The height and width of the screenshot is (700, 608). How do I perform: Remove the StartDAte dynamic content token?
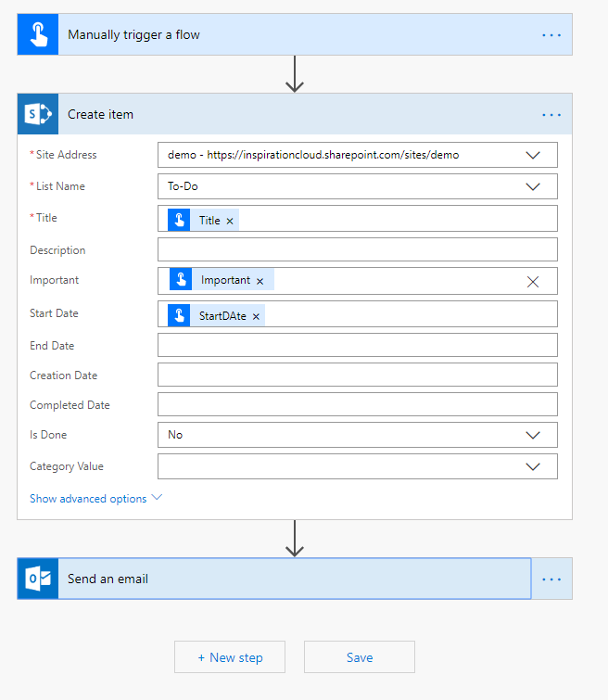256,316
